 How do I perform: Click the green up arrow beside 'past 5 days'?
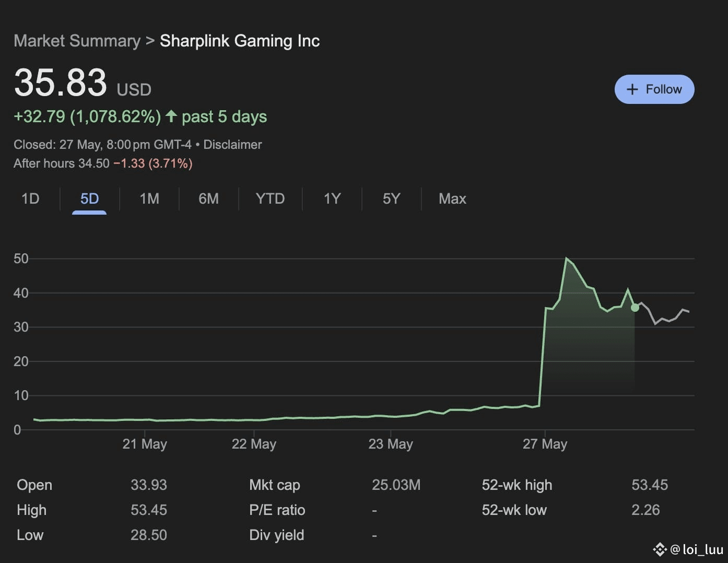[171, 116]
